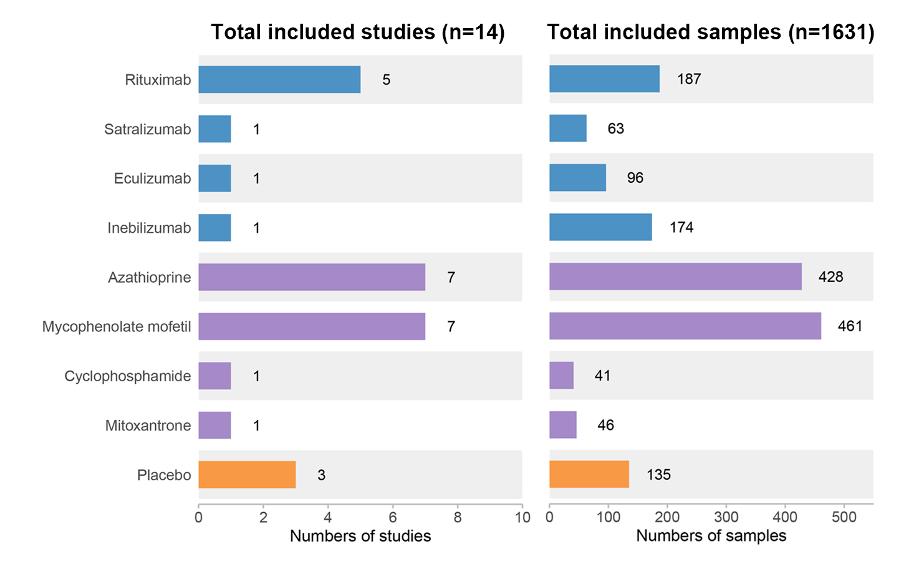924x579 pixels.
Task: Click the Placebo samples bar
Action: tap(589, 474)
